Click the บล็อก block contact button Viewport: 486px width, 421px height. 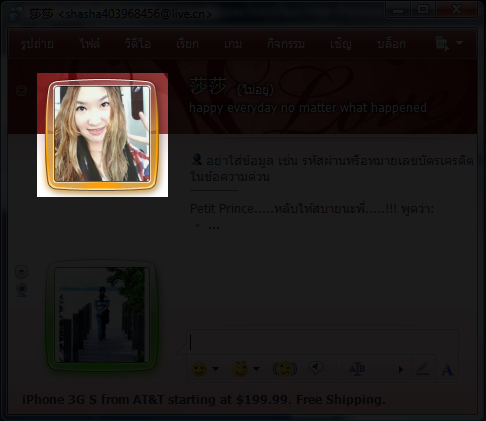pyautogui.click(x=391, y=44)
